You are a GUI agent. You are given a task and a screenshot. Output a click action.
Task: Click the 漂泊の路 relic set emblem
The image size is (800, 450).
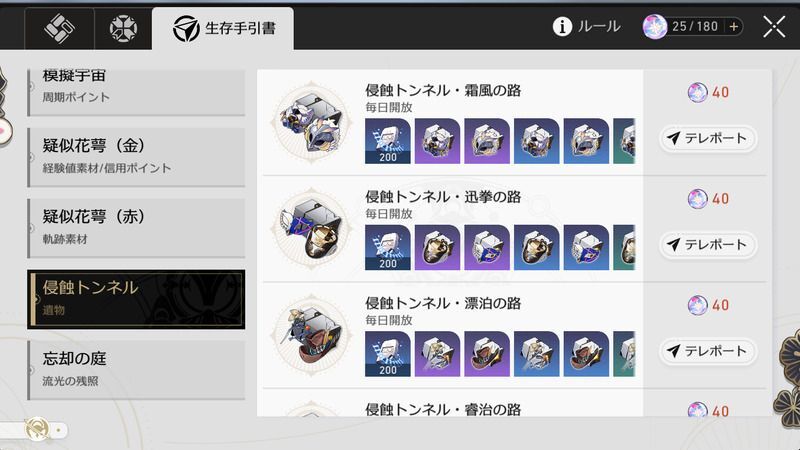click(312, 335)
